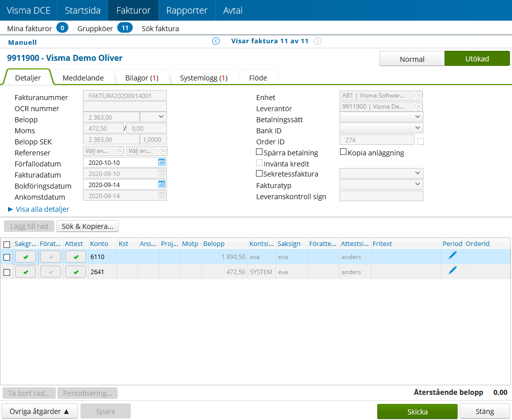Open the Sök & Kopiera dialog
Screen dimensions: 512x420
click(x=87, y=226)
